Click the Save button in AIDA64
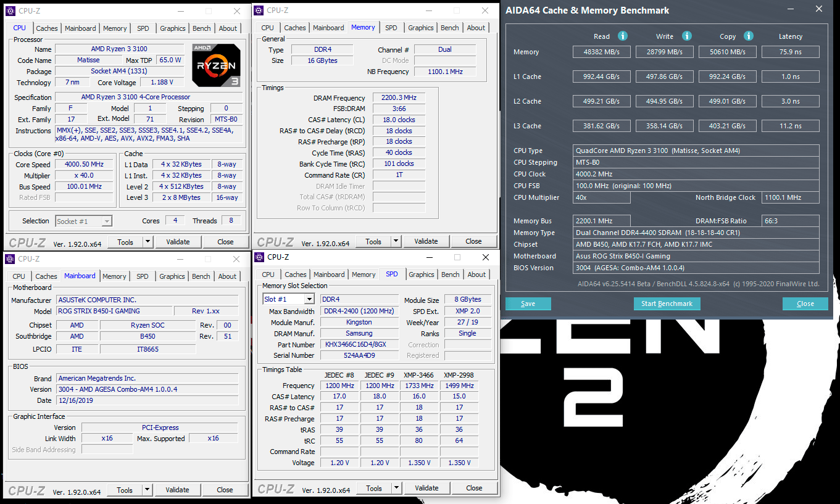 (528, 304)
